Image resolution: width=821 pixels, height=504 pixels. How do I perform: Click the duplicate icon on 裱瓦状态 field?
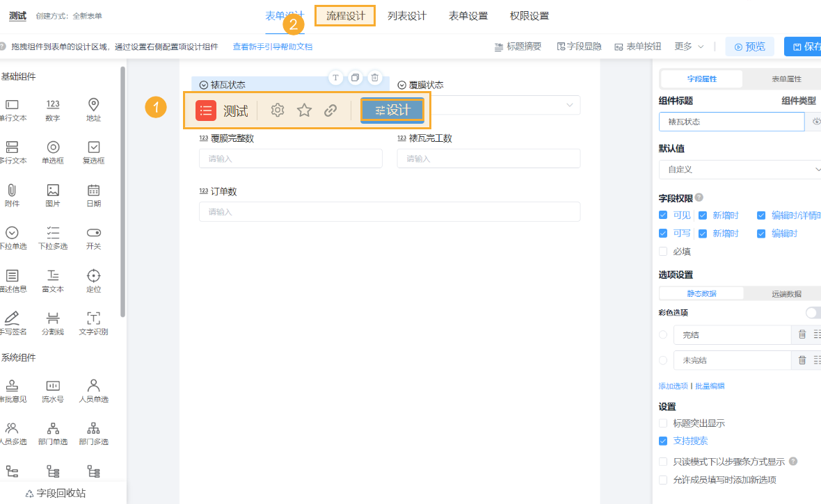point(355,78)
